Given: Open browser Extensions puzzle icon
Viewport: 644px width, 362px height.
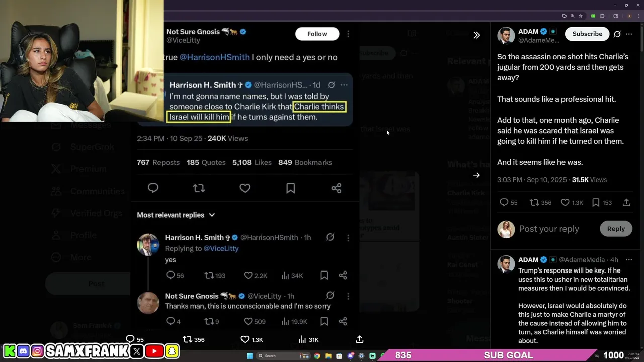Looking at the screenshot, I should pos(602,16).
